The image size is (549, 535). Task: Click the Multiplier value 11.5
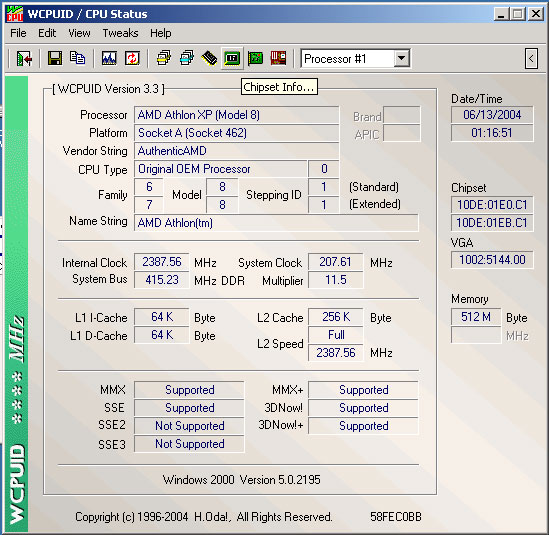click(x=335, y=280)
